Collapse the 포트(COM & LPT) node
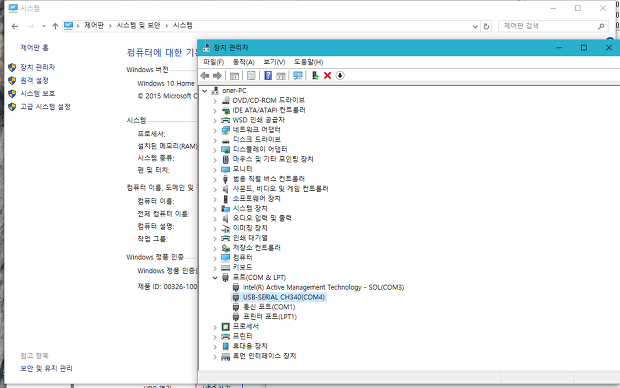Screen dimensions: 620x388 [x=215, y=278]
